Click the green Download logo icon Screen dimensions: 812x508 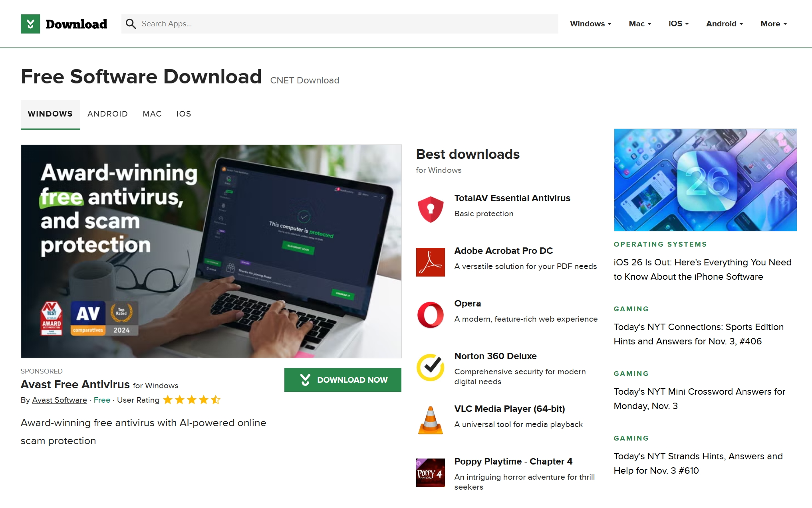tap(30, 24)
